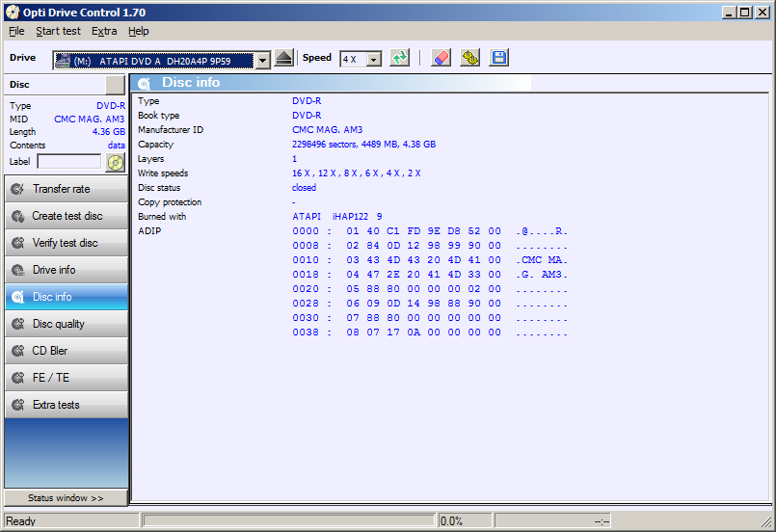Viewport: 776px width, 532px height.
Task: Click the ADIP row 0000
Action: tap(430, 231)
